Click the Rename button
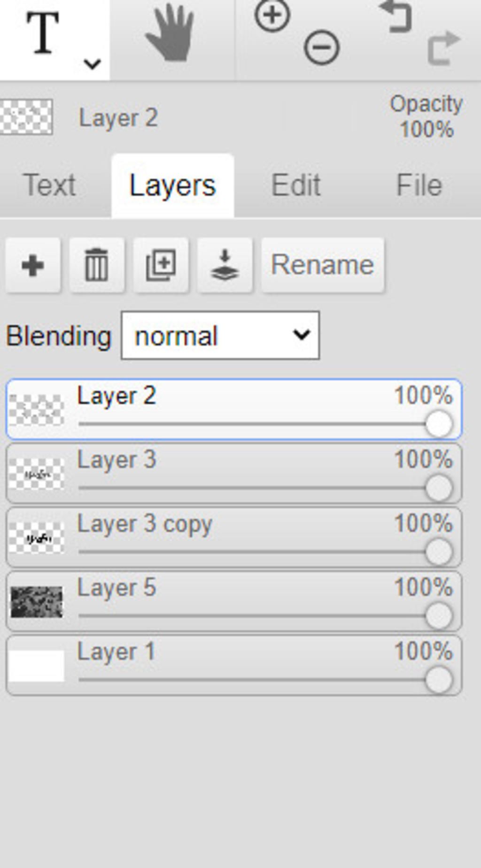The height and width of the screenshot is (868, 481). pyautogui.click(x=323, y=265)
